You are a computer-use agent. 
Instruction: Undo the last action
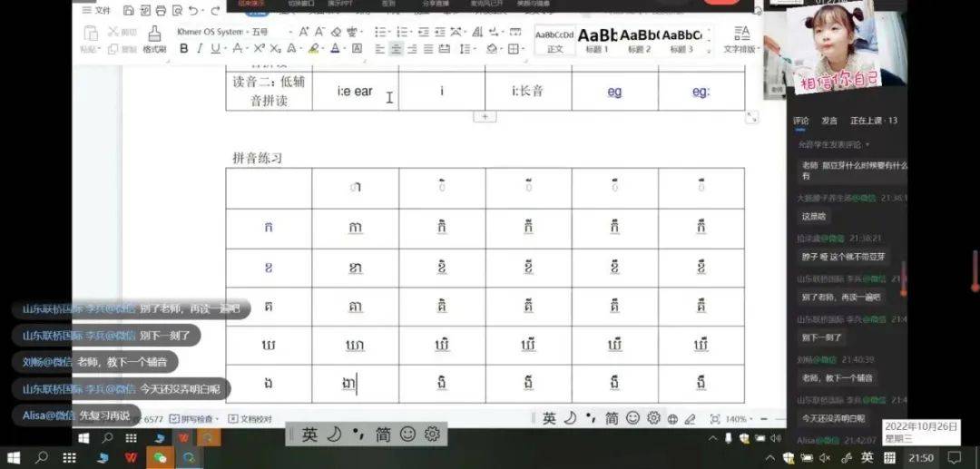click(193, 10)
